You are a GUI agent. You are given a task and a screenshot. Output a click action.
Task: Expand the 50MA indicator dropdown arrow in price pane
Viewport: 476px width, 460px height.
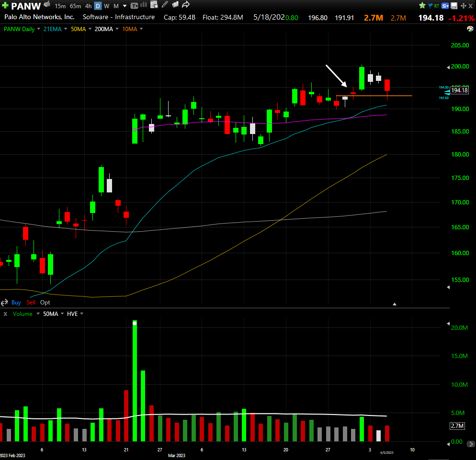click(x=90, y=29)
